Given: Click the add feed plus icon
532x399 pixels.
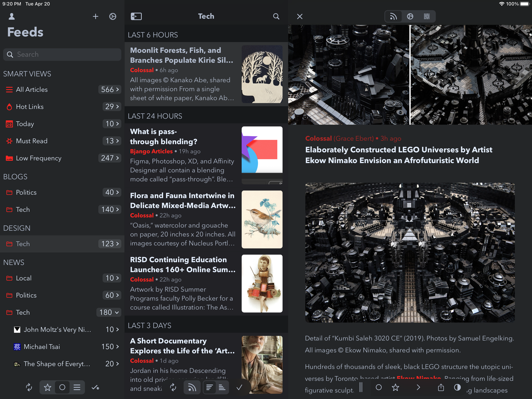Looking at the screenshot, I should [95, 16].
